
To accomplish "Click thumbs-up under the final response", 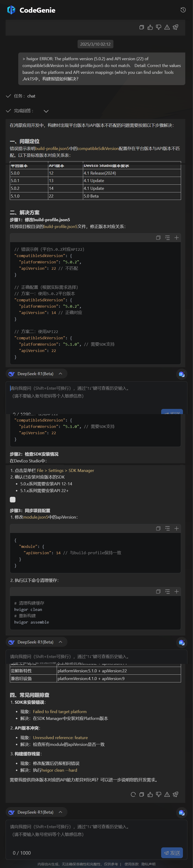I will (x=150, y=794).
